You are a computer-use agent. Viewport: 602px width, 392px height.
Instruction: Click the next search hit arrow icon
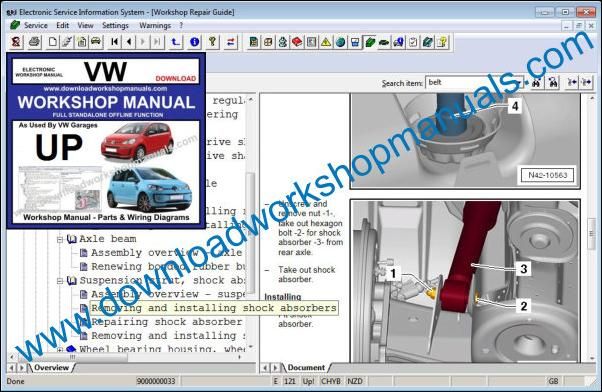pyautogui.click(x=586, y=82)
